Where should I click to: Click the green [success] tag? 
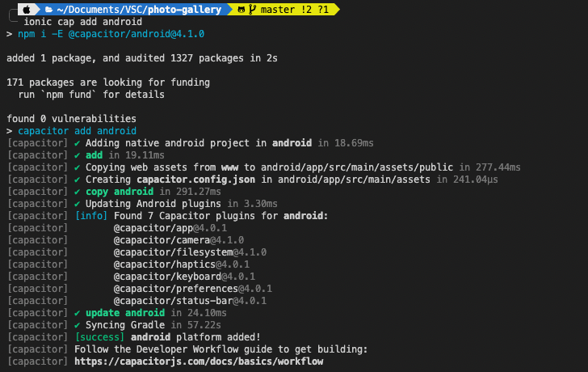click(x=99, y=337)
